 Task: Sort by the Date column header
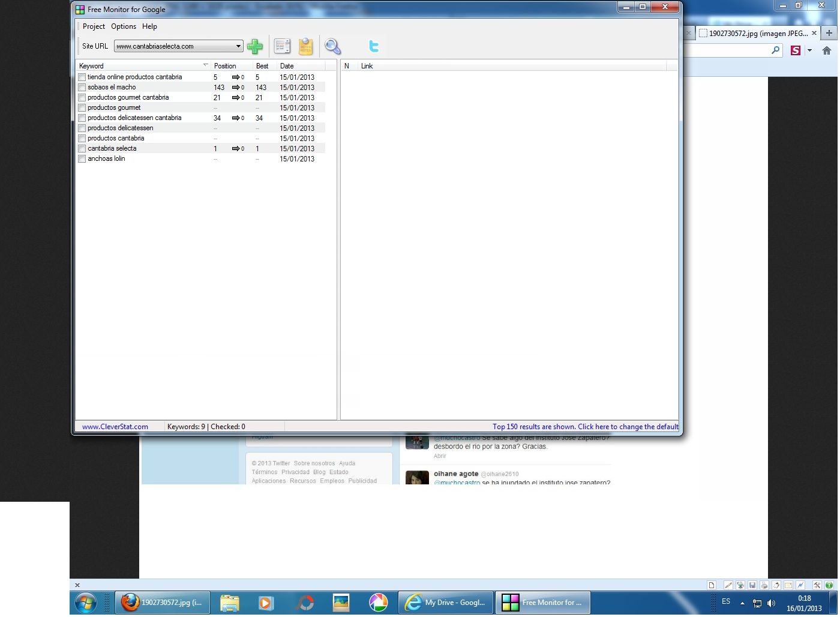pyautogui.click(x=301, y=66)
